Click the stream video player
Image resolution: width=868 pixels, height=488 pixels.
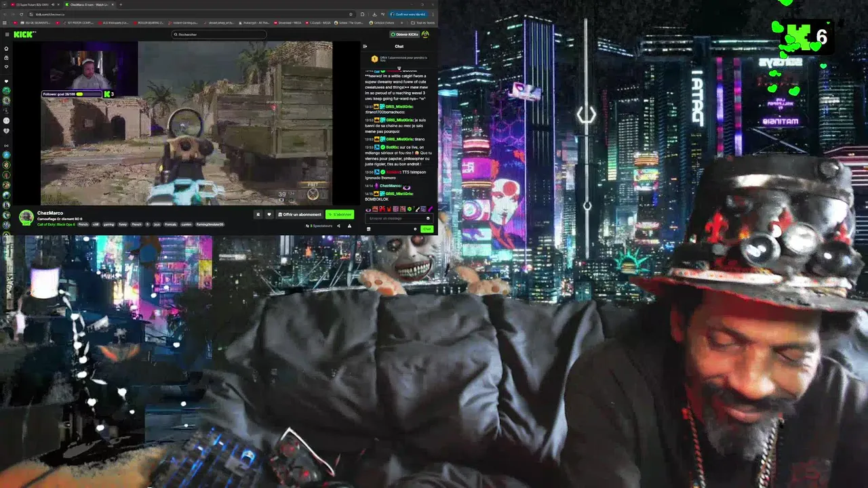186,123
